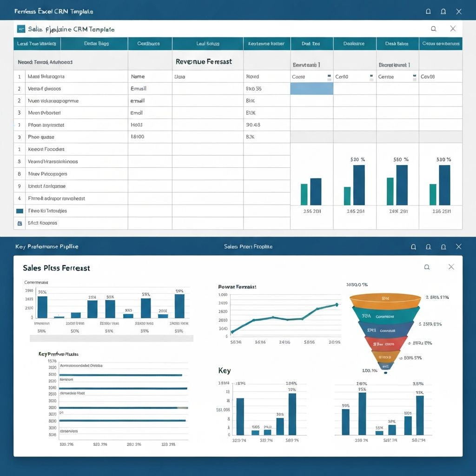
Task: Click first bell icon in Key Prefomanse title bar
Action: (413, 246)
